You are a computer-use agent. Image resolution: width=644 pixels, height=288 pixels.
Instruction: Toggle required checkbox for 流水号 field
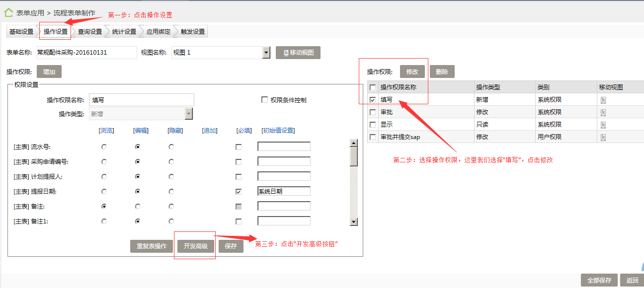tap(239, 147)
